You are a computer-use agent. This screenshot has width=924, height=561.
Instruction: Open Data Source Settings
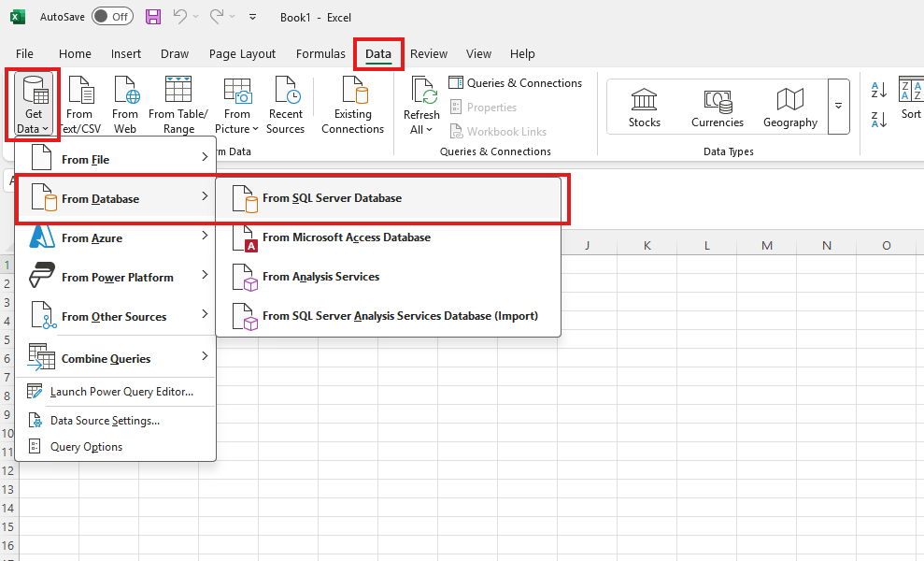[116, 421]
